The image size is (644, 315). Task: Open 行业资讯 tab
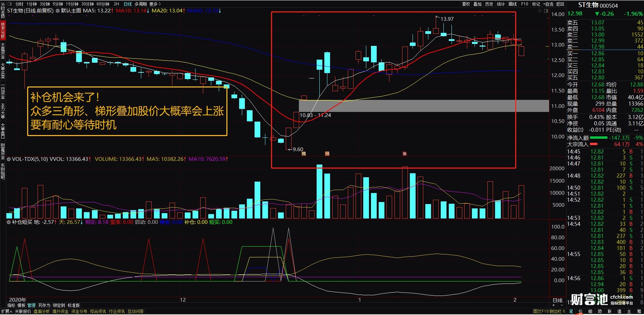[117, 311]
